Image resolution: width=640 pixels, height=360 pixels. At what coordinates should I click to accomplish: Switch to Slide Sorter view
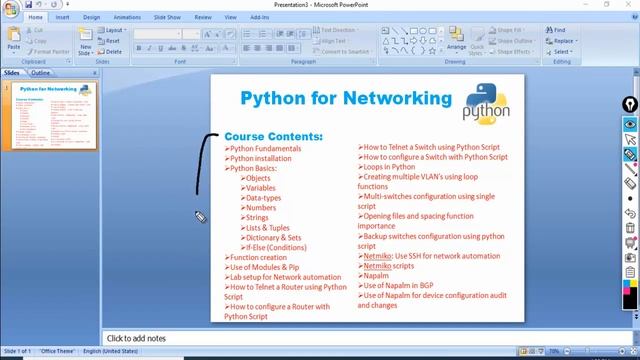tap(532, 351)
